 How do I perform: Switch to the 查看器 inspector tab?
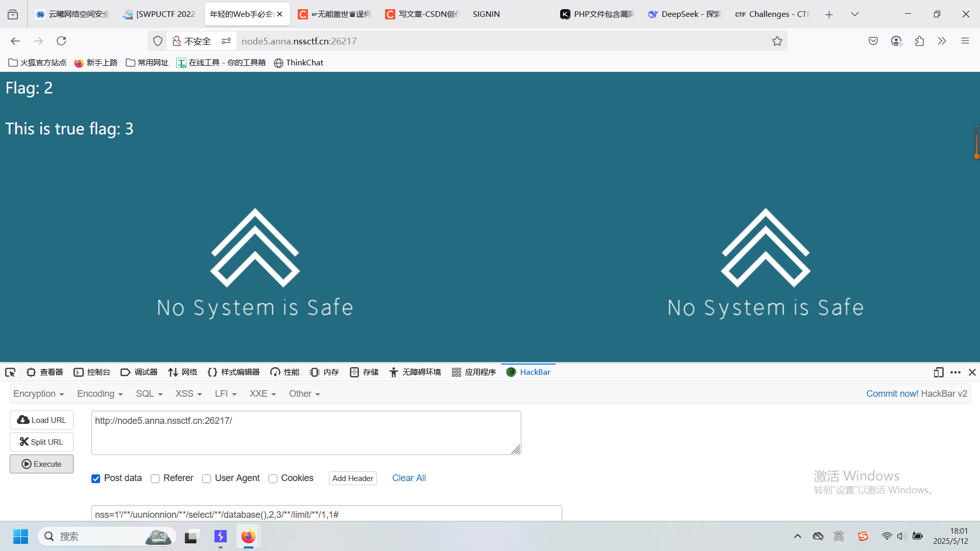[x=45, y=372]
